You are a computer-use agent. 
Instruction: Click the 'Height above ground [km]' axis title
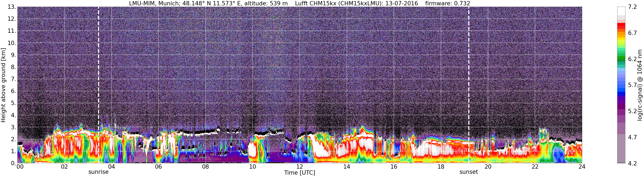(x=3, y=85)
